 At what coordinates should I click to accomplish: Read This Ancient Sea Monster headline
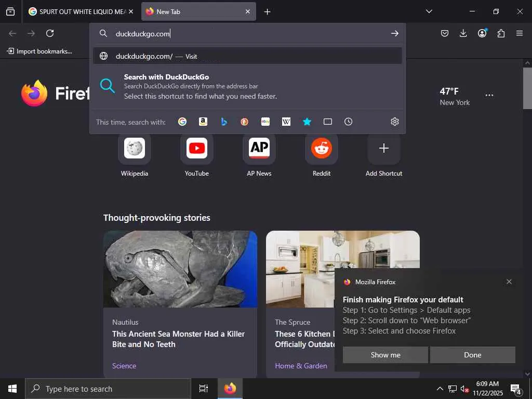click(179, 339)
